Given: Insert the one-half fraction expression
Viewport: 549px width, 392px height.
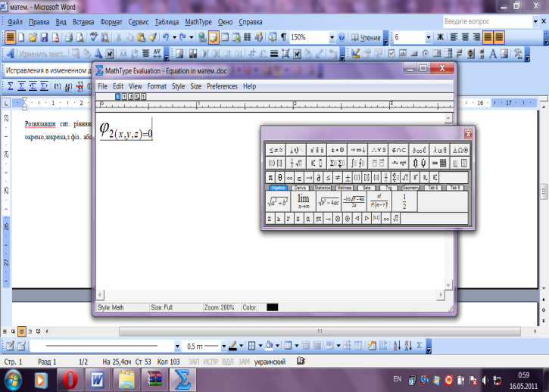Looking at the screenshot, I should 404,202.
